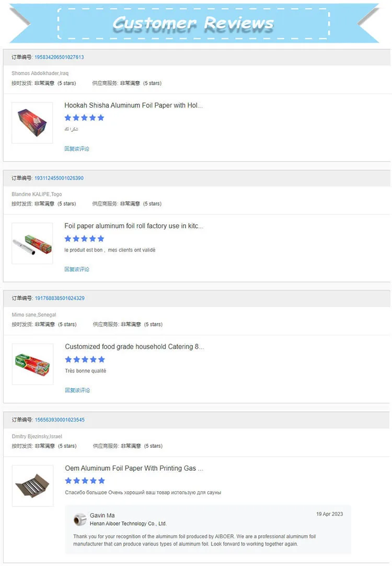Reply to Blandine KALIPE's review

77,269
